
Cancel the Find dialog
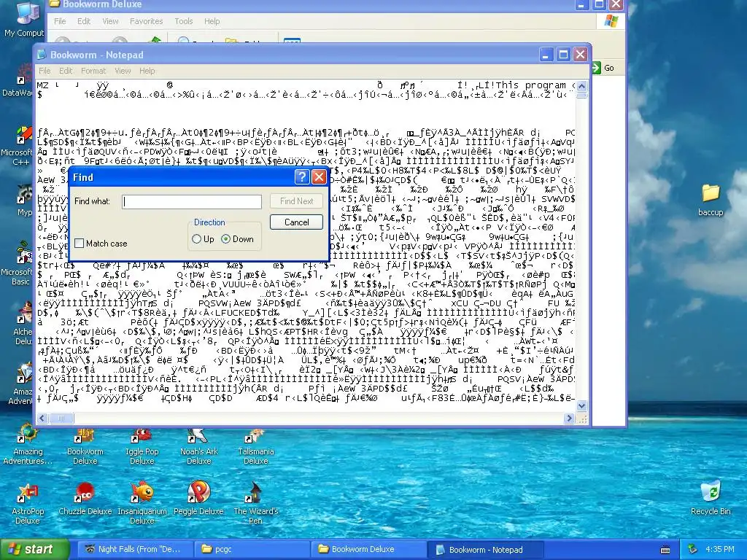coord(296,222)
